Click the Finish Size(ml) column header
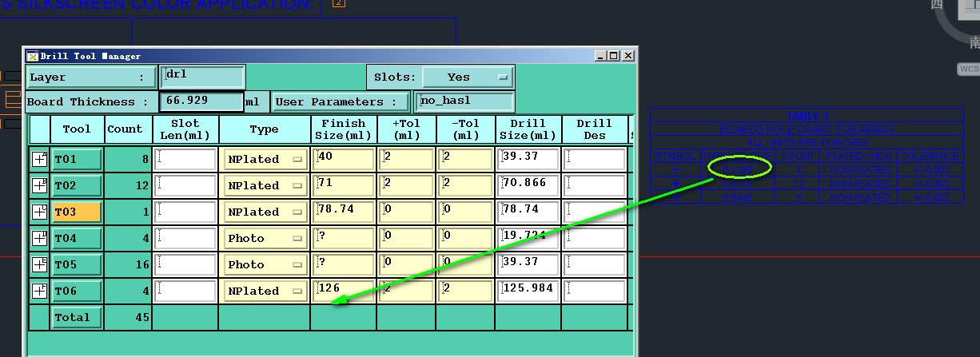Screen dimensions: 980x357 pyautogui.click(x=344, y=129)
